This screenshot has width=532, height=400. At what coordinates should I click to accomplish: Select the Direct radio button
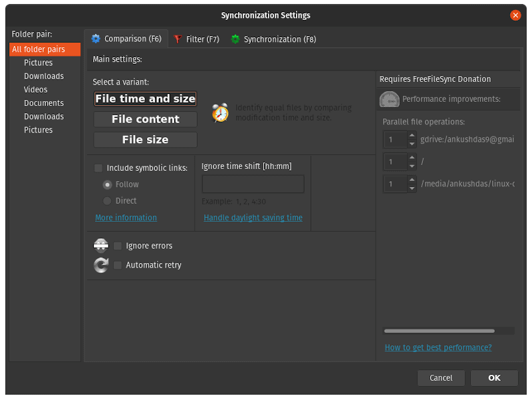pos(107,200)
